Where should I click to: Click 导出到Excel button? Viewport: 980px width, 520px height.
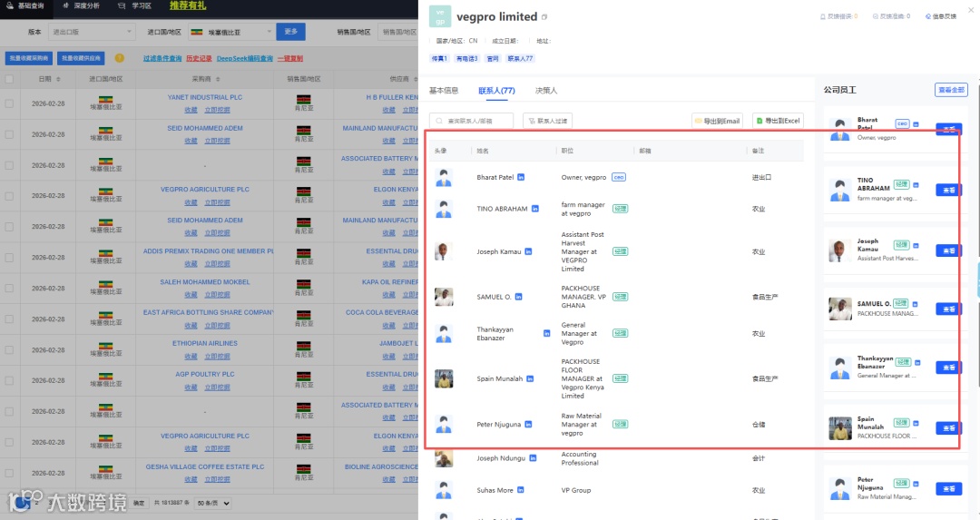pyautogui.click(x=778, y=121)
